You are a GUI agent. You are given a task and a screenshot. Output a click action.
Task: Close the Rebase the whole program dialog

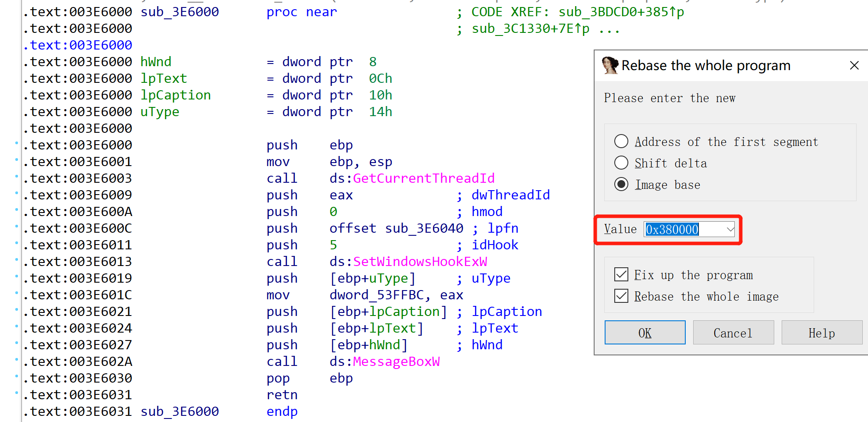click(854, 66)
